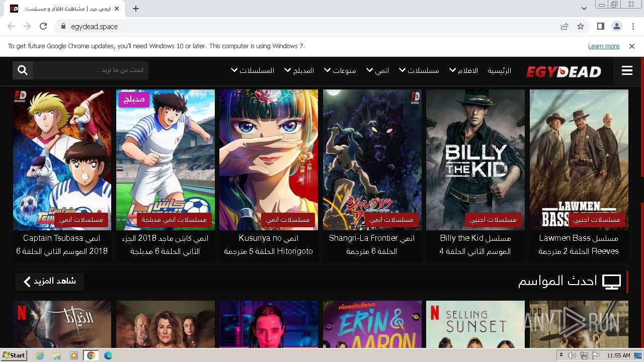Open Microsoft Edge from taskbar
The image size is (644, 362).
tap(108, 355)
